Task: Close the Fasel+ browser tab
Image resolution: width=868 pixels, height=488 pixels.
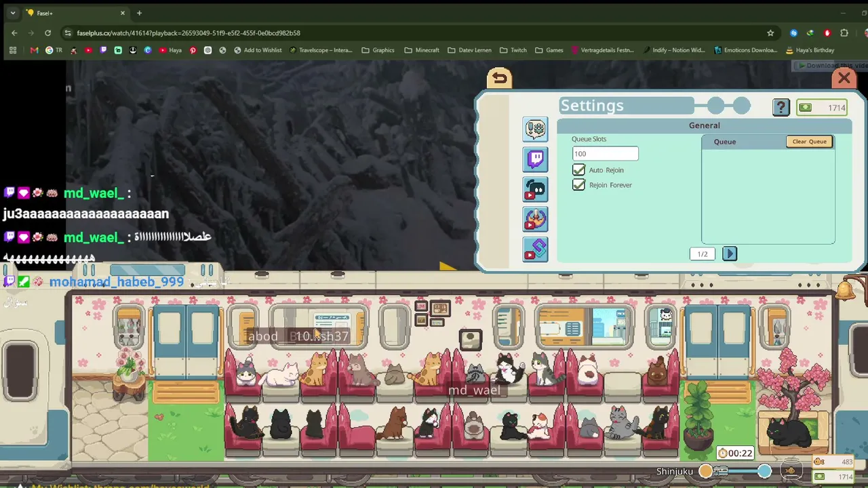Action: [x=123, y=13]
